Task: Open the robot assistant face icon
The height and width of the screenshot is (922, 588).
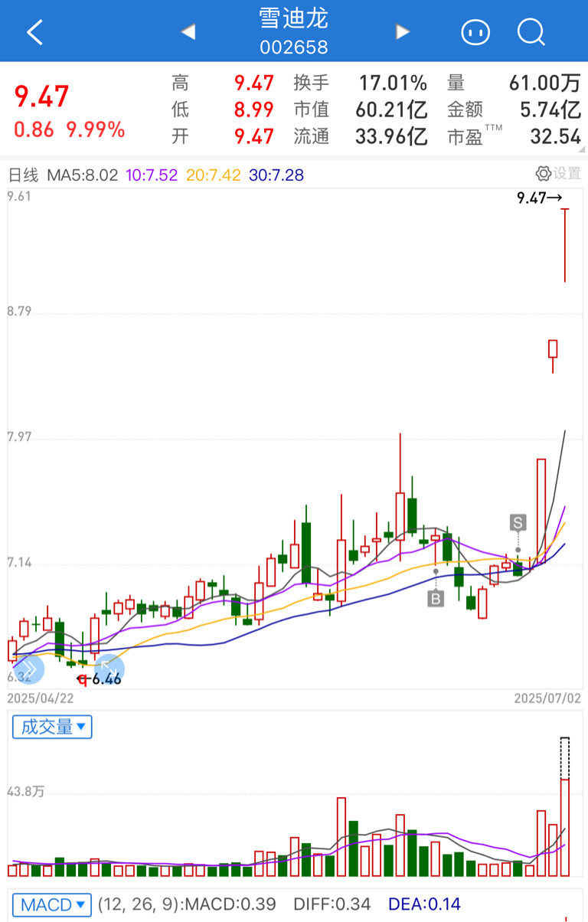Action: pyautogui.click(x=475, y=32)
